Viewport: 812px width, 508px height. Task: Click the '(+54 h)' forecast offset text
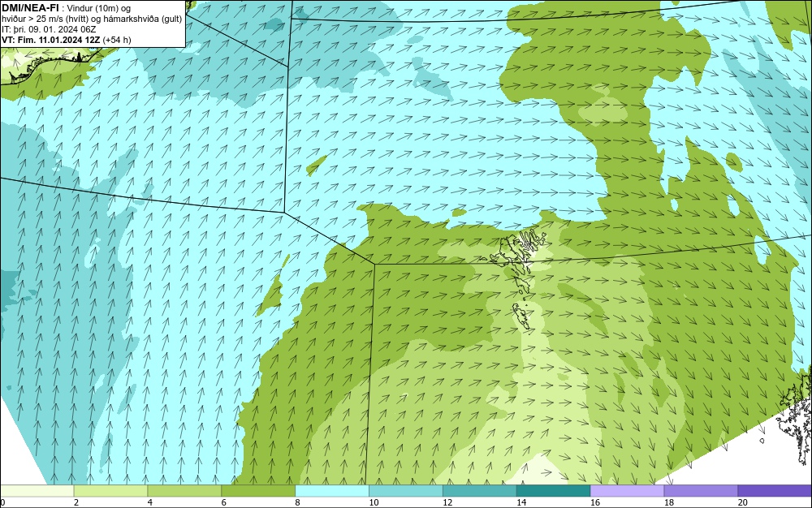tap(116, 40)
